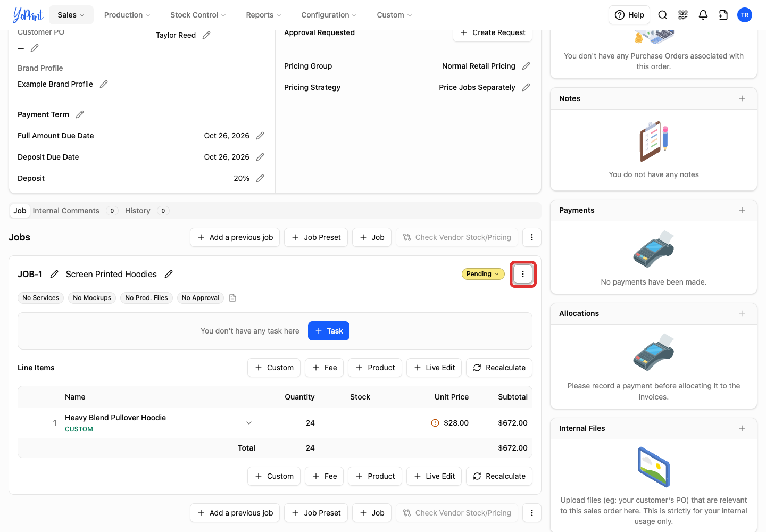Image resolution: width=766 pixels, height=532 pixels.
Task: Add a payment with plus icon
Action: coord(742,210)
